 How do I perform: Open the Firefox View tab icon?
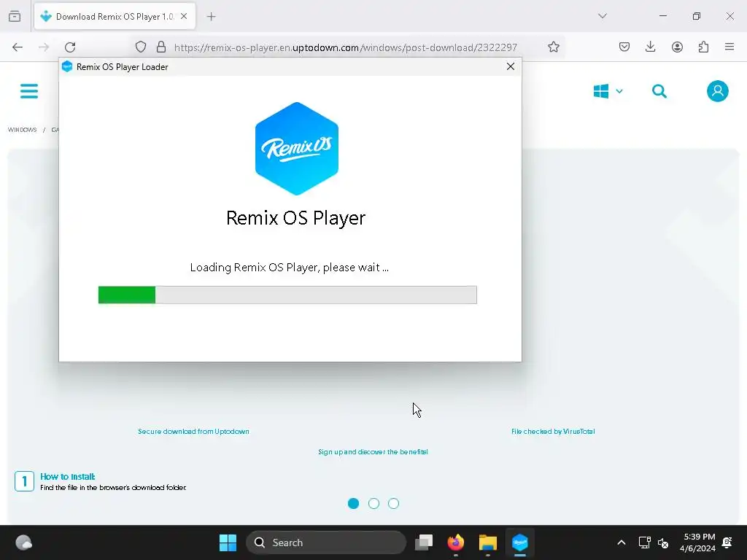point(15,16)
